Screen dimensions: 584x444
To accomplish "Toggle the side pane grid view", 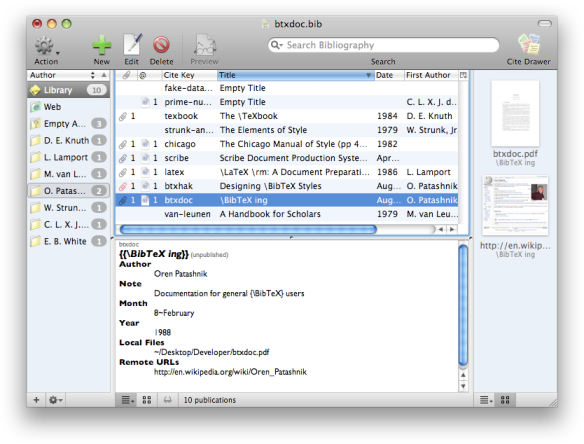I will click(x=505, y=400).
